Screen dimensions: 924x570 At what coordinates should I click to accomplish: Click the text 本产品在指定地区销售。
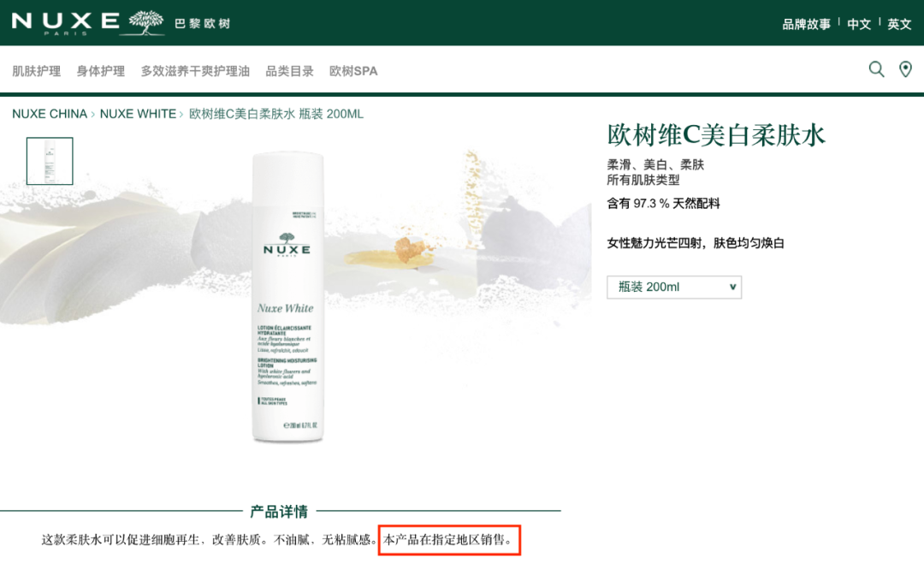[x=448, y=539]
